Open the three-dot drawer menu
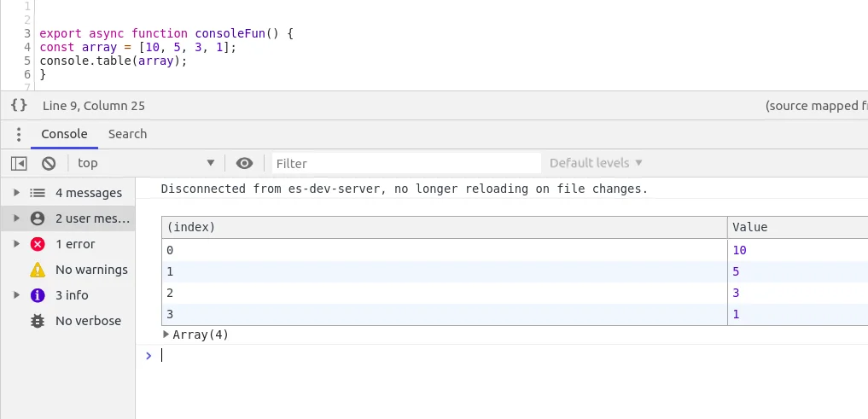 (x=19, y=134)
